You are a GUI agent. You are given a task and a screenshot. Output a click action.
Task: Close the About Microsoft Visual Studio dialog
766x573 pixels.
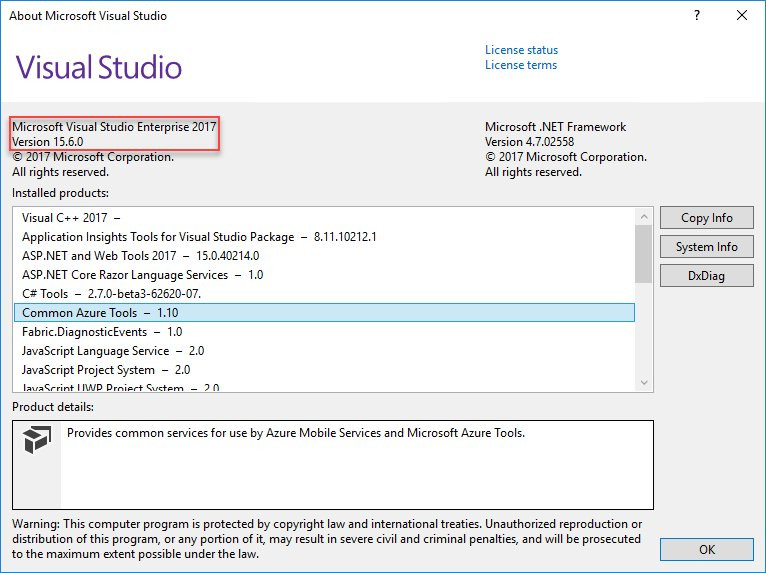coord(742,16)
